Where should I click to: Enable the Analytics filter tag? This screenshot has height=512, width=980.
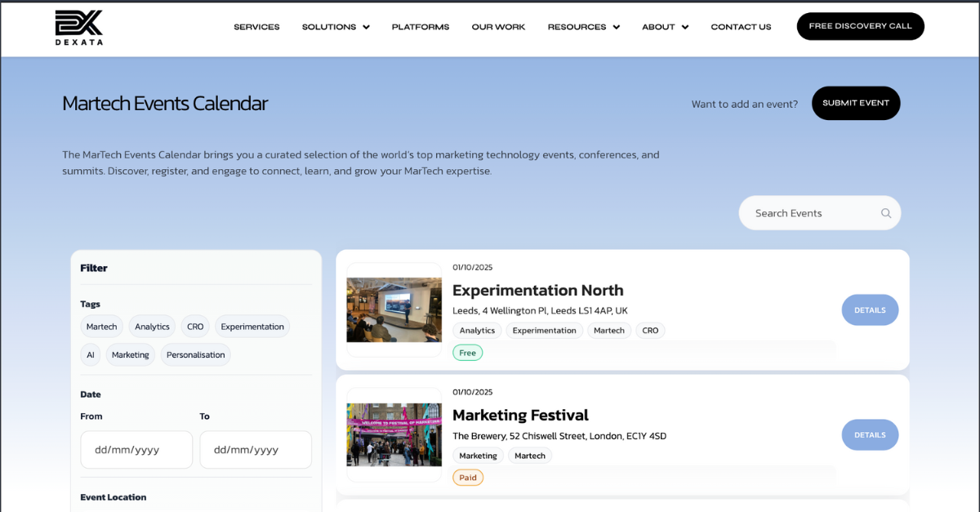coord(152,326)
